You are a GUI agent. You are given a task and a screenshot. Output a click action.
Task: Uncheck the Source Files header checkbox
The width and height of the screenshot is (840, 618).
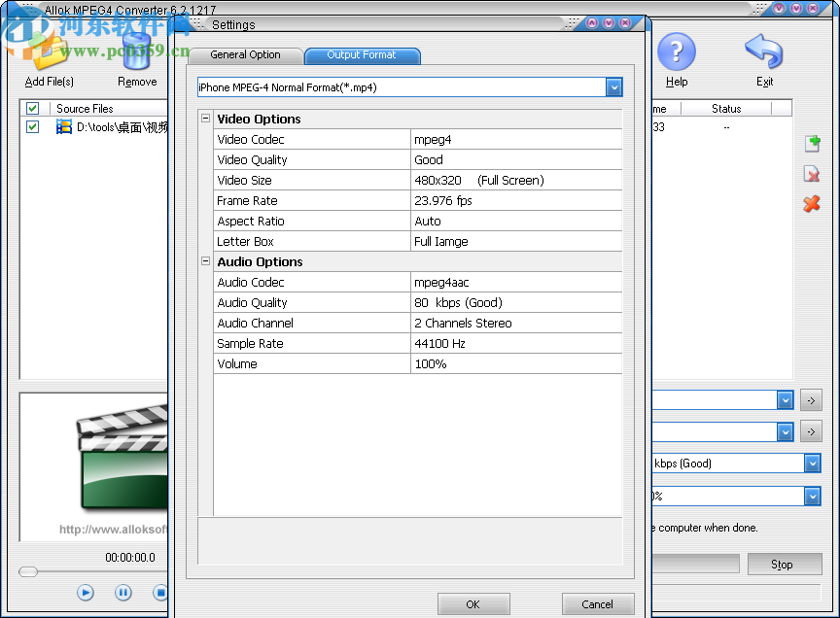32,108
